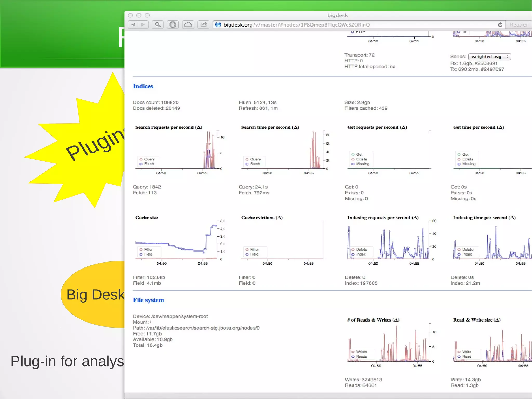Toggle Delete series in Indexing time chart

coord(465,250)
